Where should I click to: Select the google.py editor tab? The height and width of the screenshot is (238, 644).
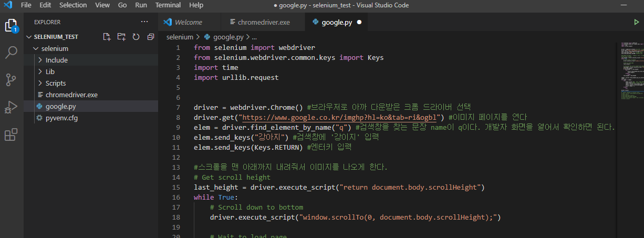[x=336, y=23]
